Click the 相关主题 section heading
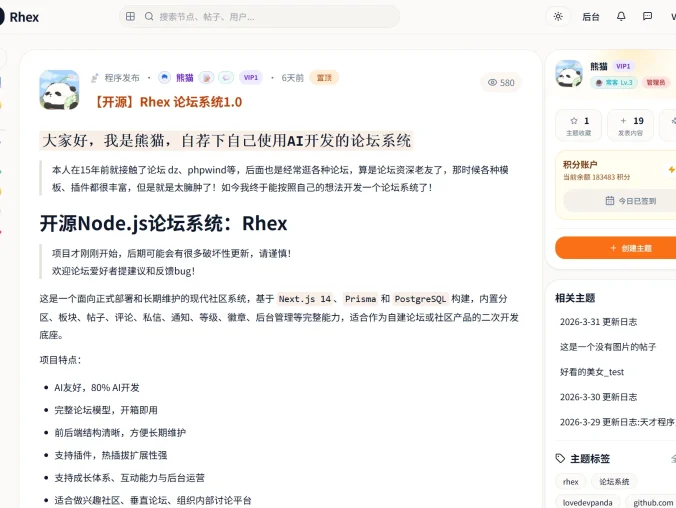This screenshot has width=676, height=508. pos(575,298)
